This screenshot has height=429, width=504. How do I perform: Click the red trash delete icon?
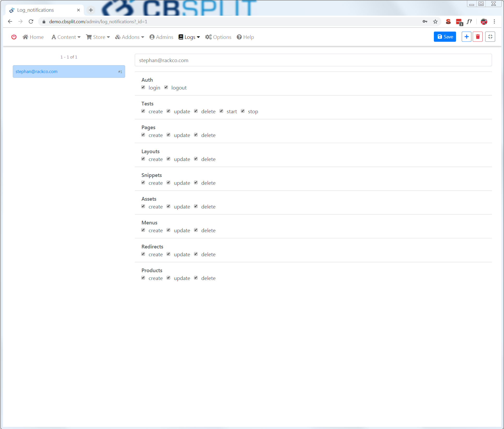478,37
